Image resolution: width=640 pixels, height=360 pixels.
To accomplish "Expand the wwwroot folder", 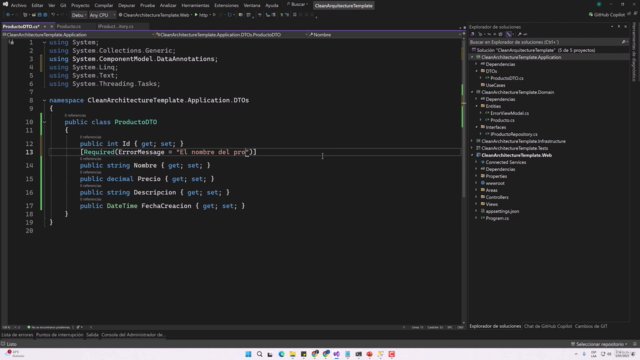I will pos(477,184).
